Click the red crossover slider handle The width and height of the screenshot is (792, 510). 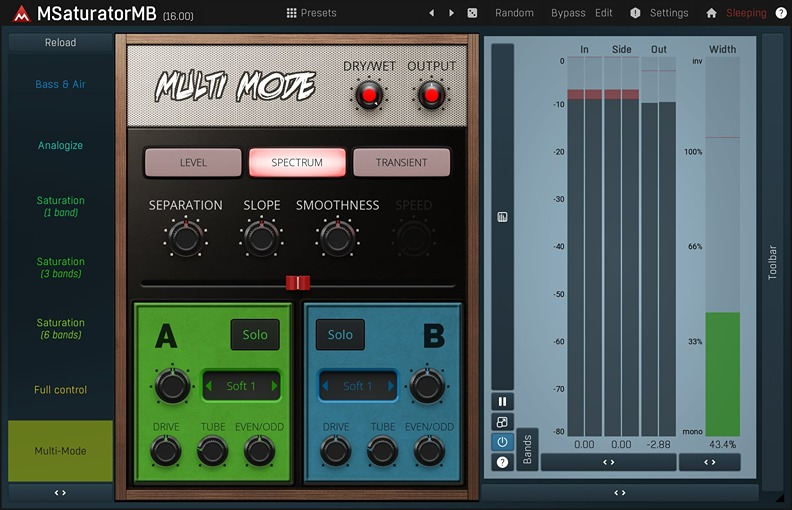point(298,283)
